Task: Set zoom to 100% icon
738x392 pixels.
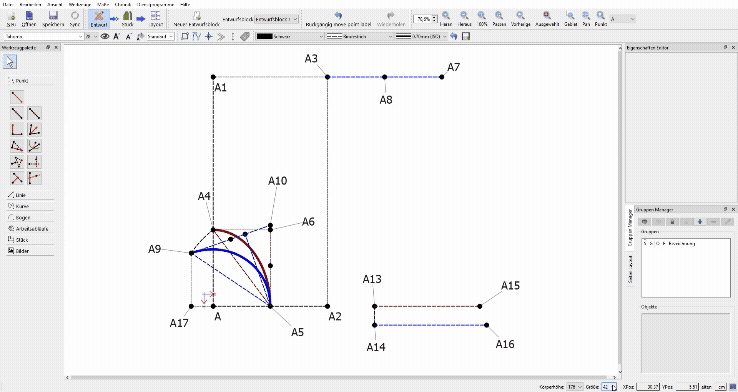Action: point(482,18)
